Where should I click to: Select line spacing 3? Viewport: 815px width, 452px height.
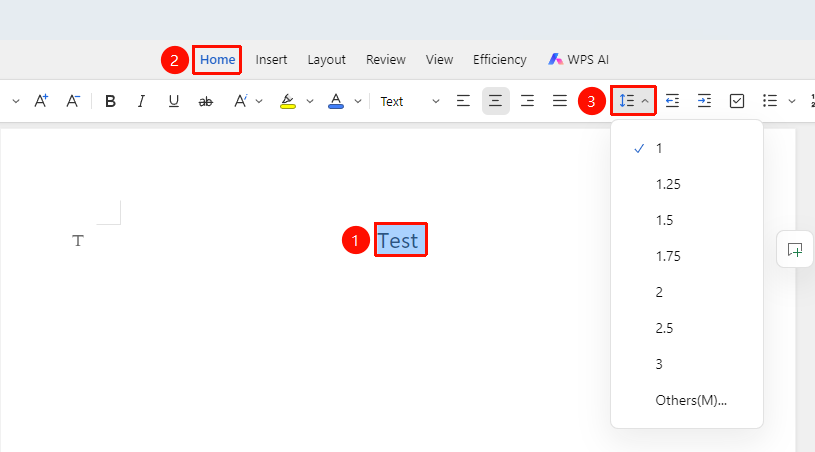tap(687, 364)
